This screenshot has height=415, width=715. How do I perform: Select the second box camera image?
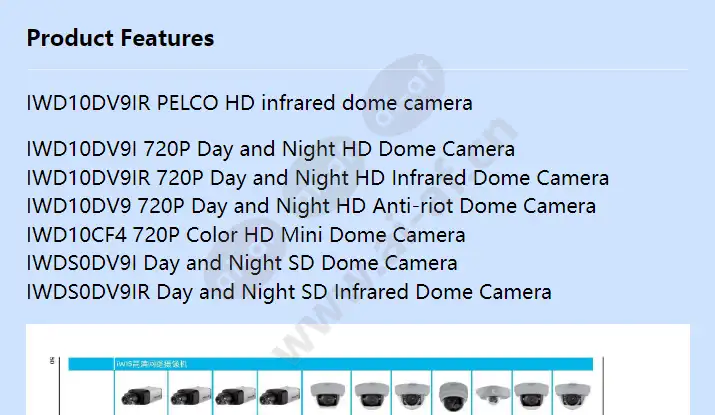click(x=190, y=395)
